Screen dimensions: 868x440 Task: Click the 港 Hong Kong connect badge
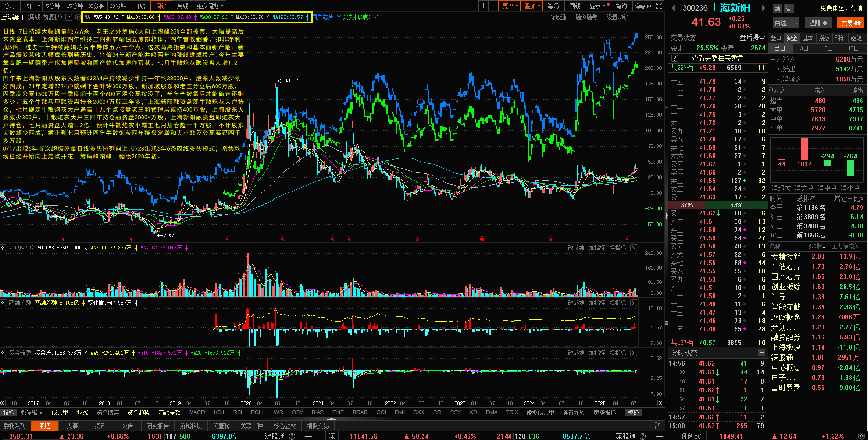tap(788, 9)
